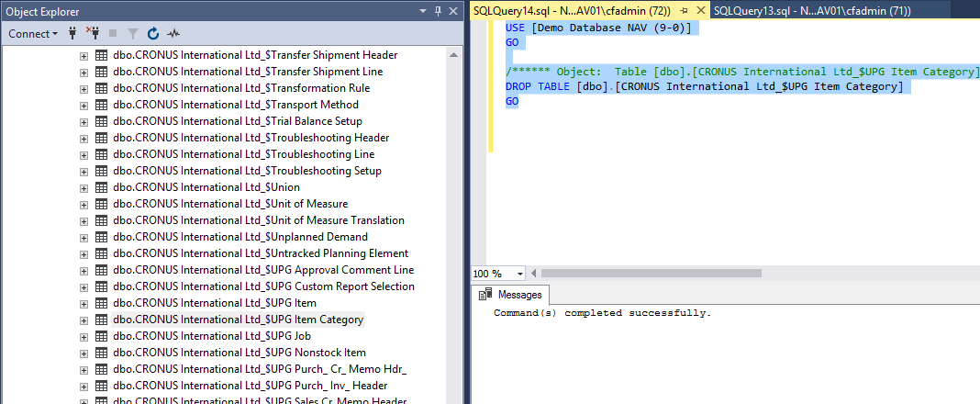980x404 pixels.
Task: Expand the $UPG Purch_ Inv_ Header table node
Action: (84, 387)
